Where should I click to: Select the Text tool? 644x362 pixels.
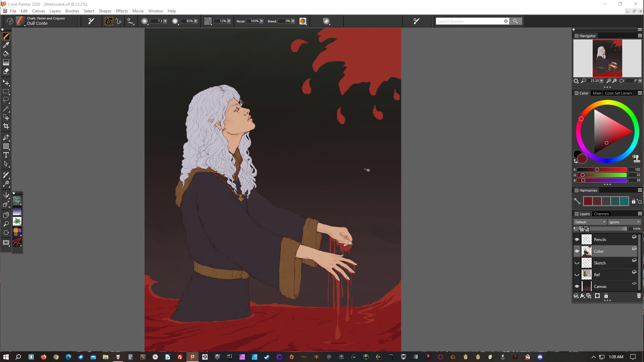6,155
